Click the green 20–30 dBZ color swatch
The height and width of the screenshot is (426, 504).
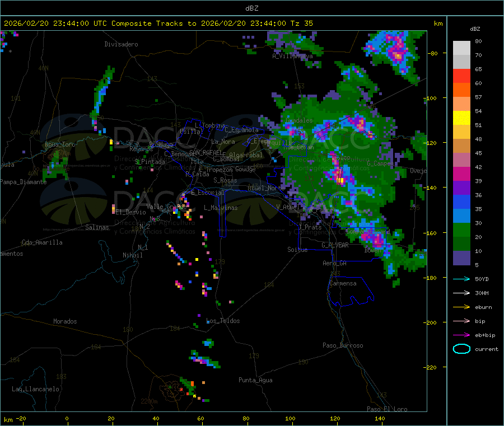461,230
